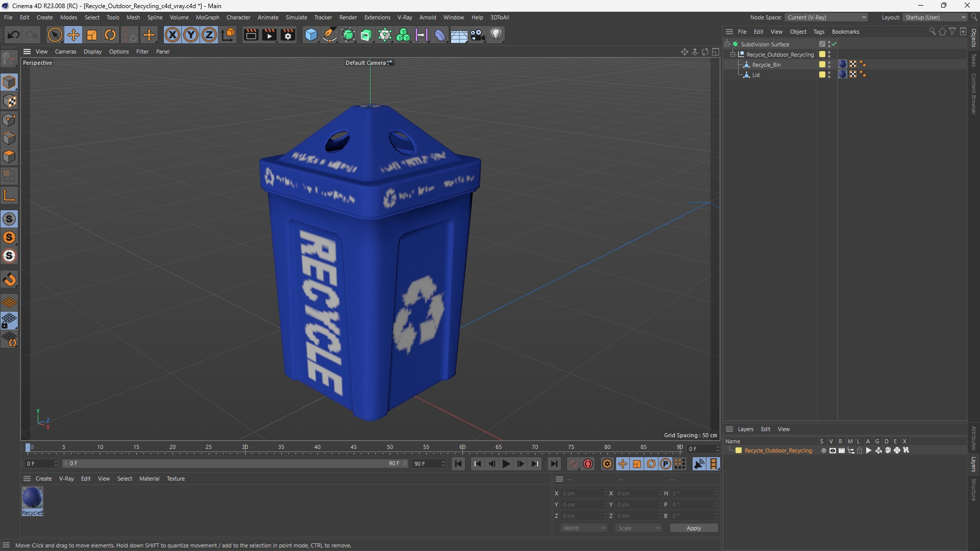The image size is (980, 551).
Task: Play the animation forward
Action: click(x=506, y=464)
